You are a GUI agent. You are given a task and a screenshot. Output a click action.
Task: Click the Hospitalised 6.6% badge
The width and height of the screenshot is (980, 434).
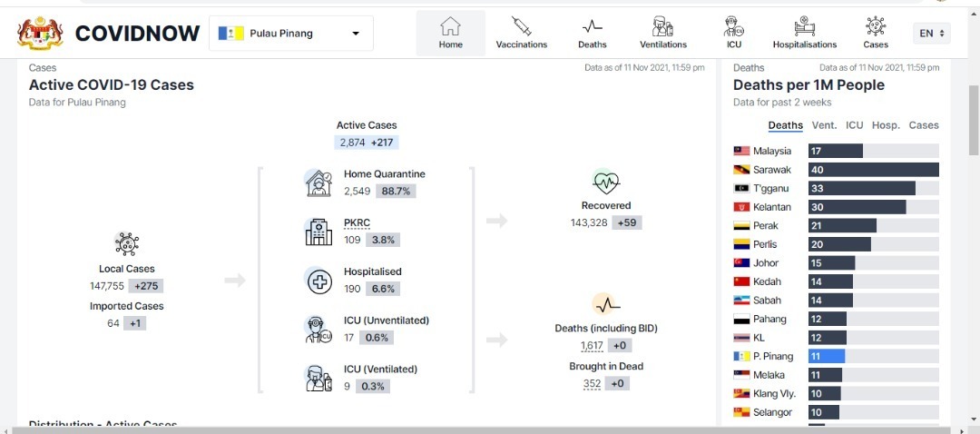click(383, 289)
